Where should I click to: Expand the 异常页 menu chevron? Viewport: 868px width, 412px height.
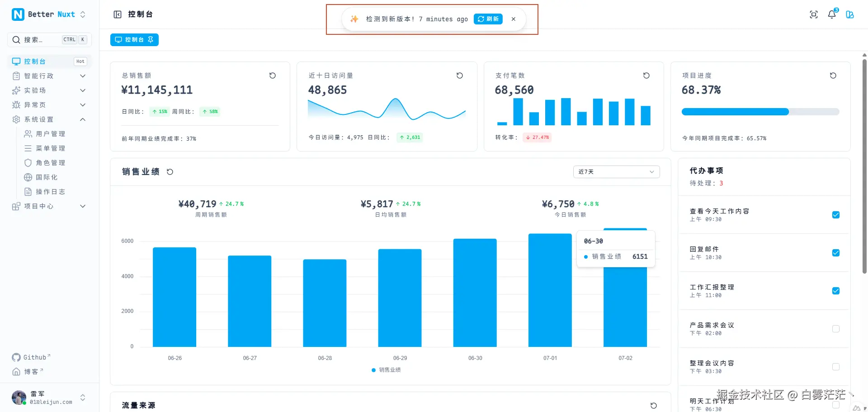[83, 105]
